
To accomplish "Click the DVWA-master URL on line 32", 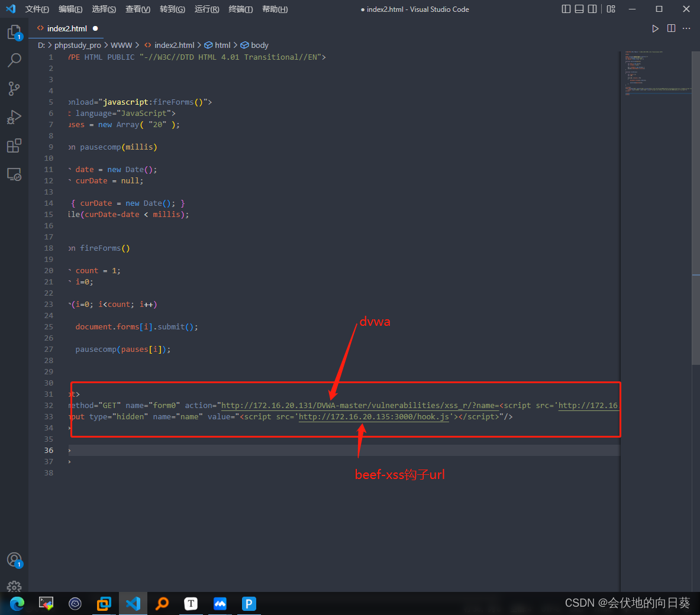I will pyautogui.click(x=360, y=406).
